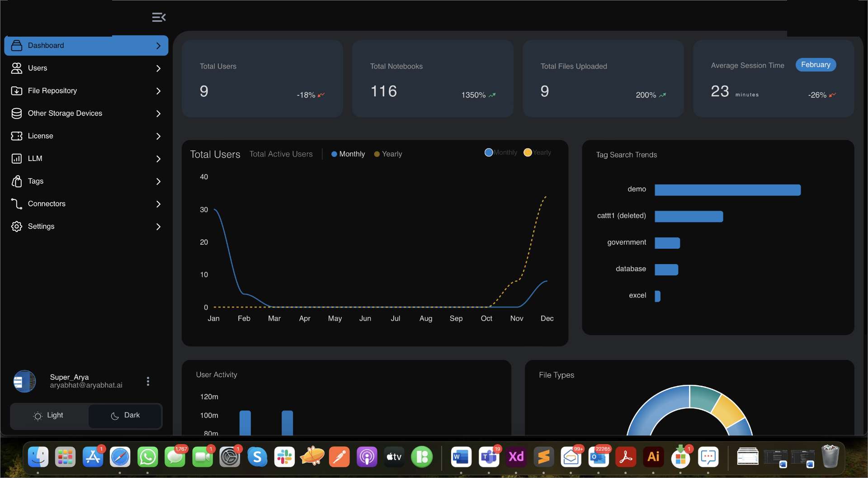Click the cattt1 (deleted) tag bar
Image resolution: width=868 pixels, height=478 pixels.
689,216
